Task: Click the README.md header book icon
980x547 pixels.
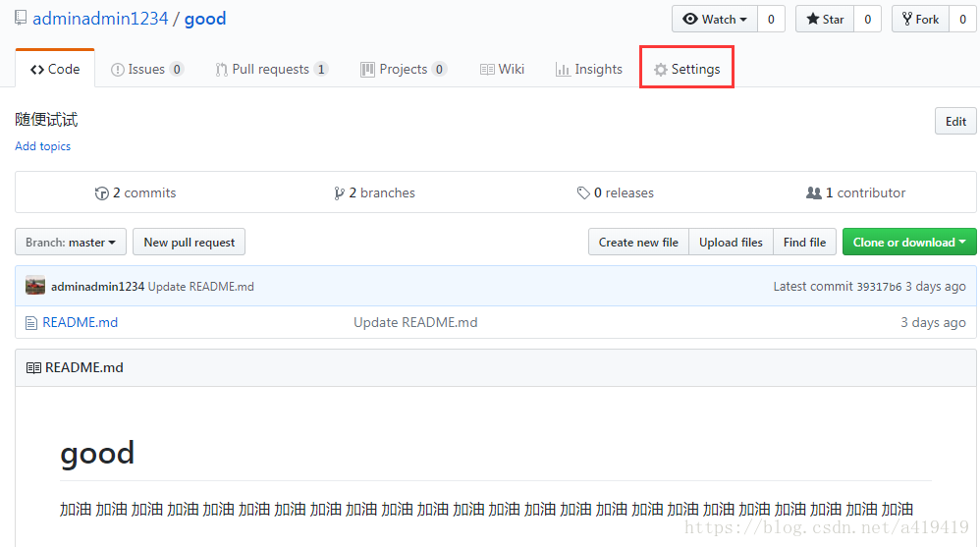Action: click(x=33, y=368)
